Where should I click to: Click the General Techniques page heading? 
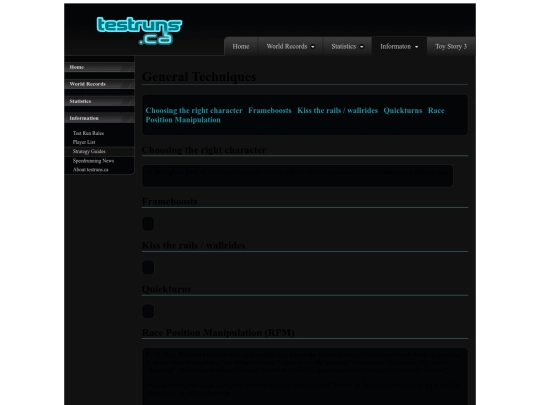[x=199, y=76]
